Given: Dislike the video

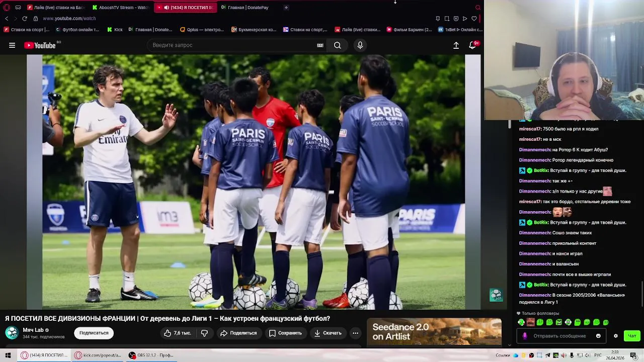Looking at the screenshot, I should 204,333.
